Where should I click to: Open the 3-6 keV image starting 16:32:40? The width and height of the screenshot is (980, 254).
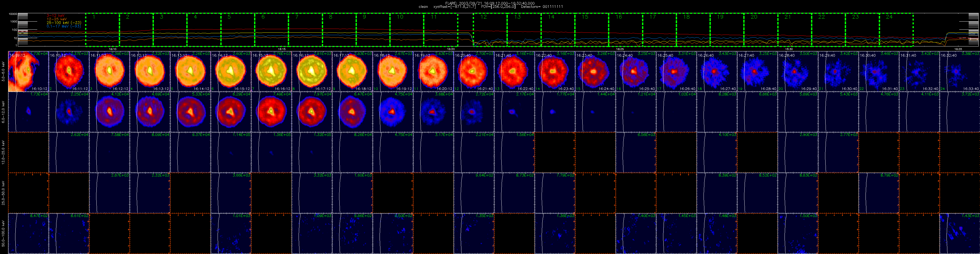click(960, 72)
